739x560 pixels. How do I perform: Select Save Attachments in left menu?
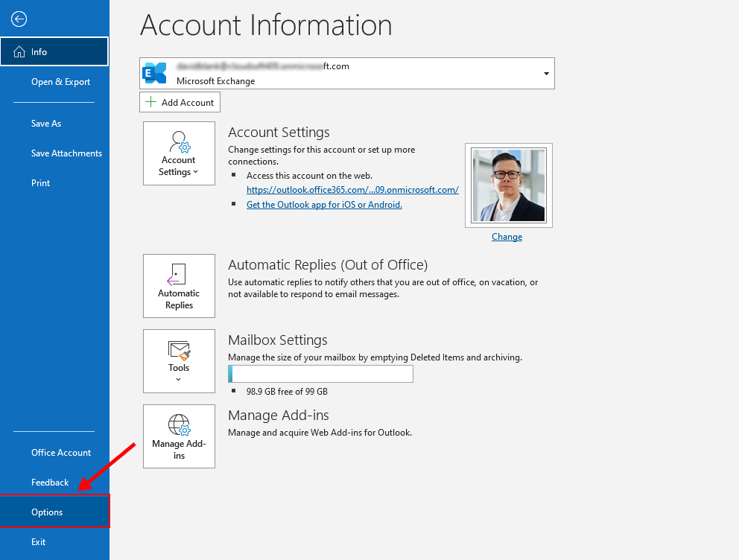pos(66,153)
